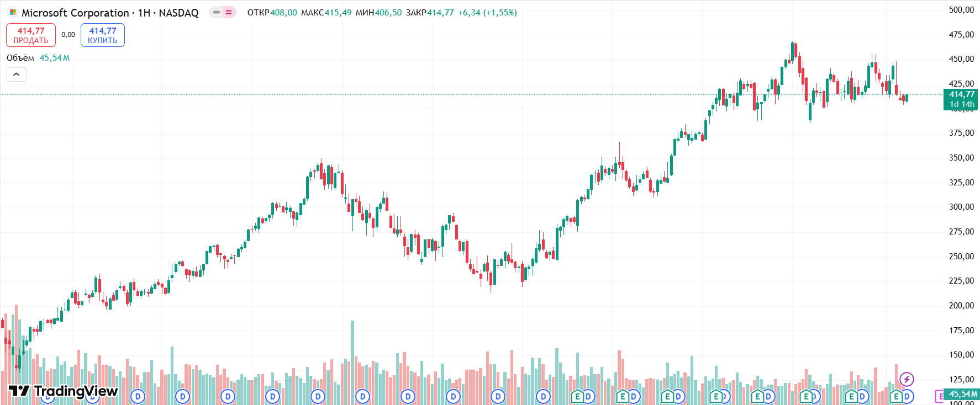Click the 475,00 price scale label
Screen dimensions: 980x405
click(x=961, y=34)
